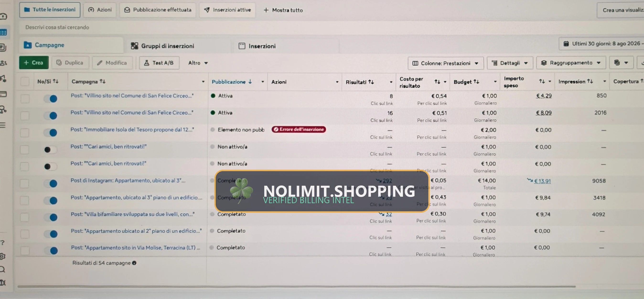Sort by Budget column arrows
Image resolution: width=644 pixels, height=299 pixels.
477,82
